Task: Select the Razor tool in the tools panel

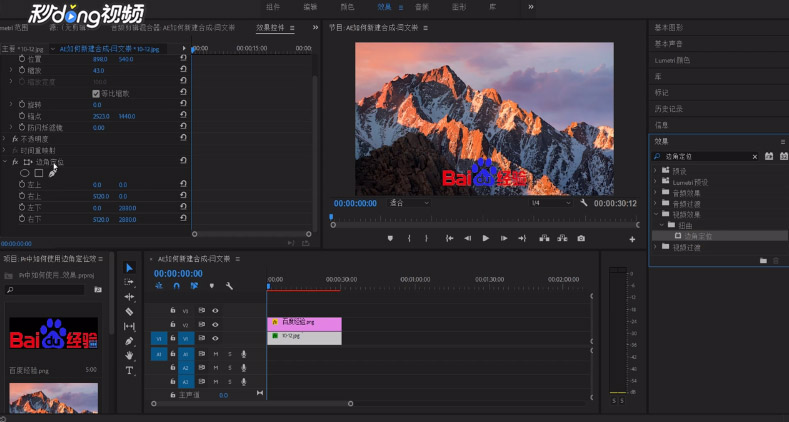Action: [129, 312]
